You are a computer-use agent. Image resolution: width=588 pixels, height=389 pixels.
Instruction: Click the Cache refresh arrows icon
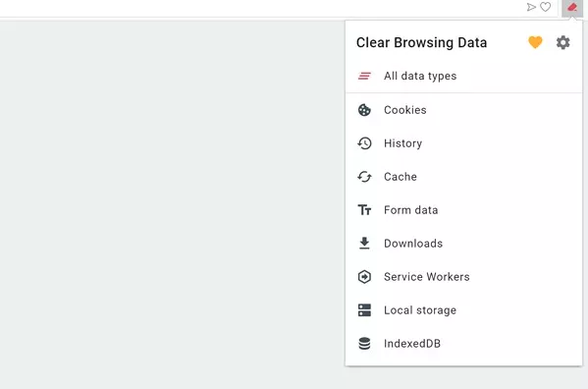tap(364, 177)
